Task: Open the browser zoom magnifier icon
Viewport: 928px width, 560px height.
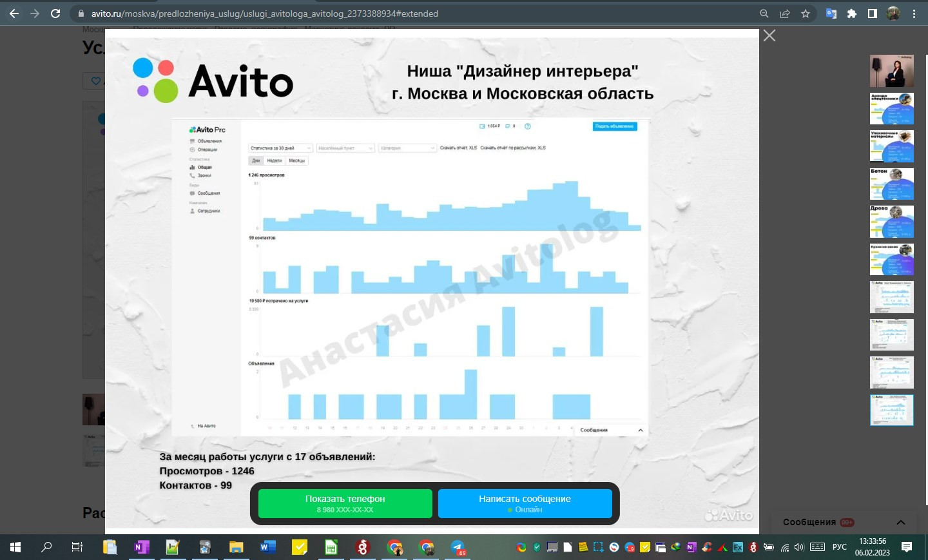Action: pos(764,14)
